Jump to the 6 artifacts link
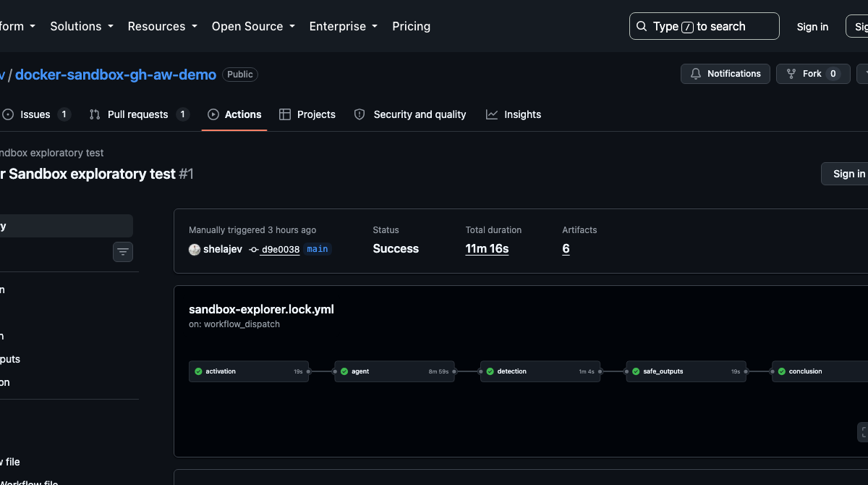The image size is (868, 485). click(566, 248)
